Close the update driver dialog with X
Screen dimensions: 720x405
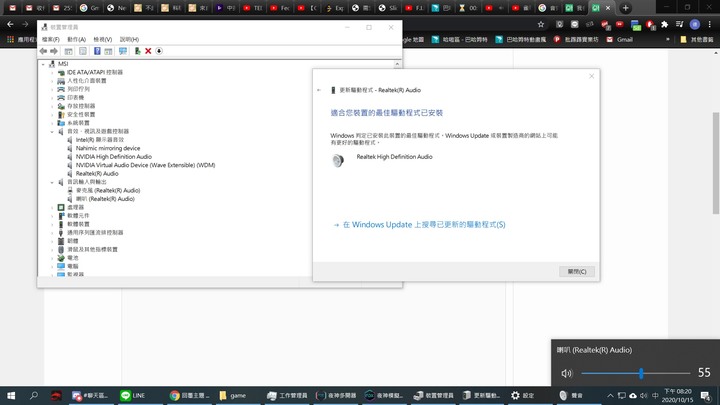(591, 76)
